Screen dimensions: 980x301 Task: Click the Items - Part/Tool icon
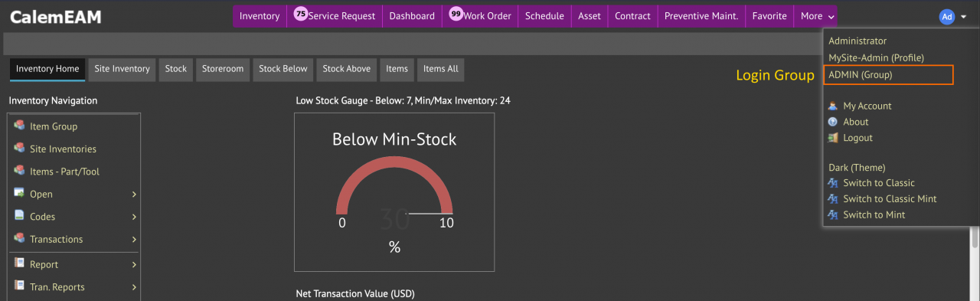coord(19,171)
